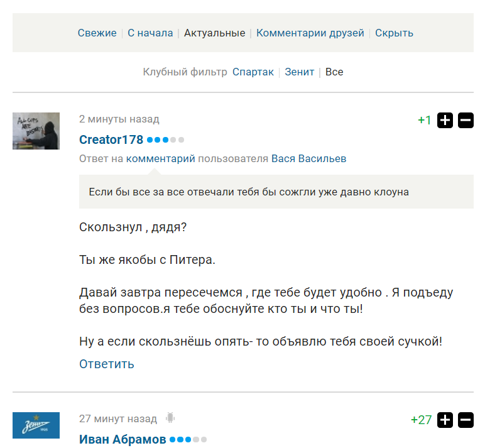Screen dimensions: 485x448
Task: Open the replied комментарий link
Action: point(161,159)
